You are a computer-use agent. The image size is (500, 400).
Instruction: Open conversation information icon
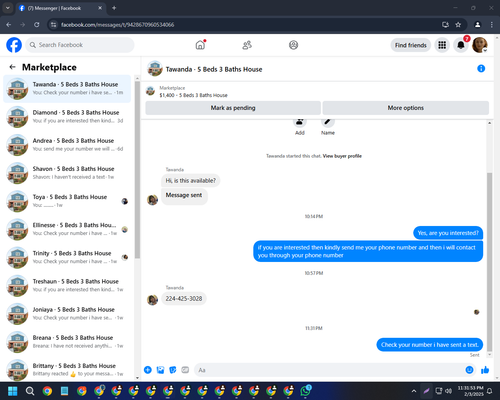pyautogui.click(x=481, y=69)
